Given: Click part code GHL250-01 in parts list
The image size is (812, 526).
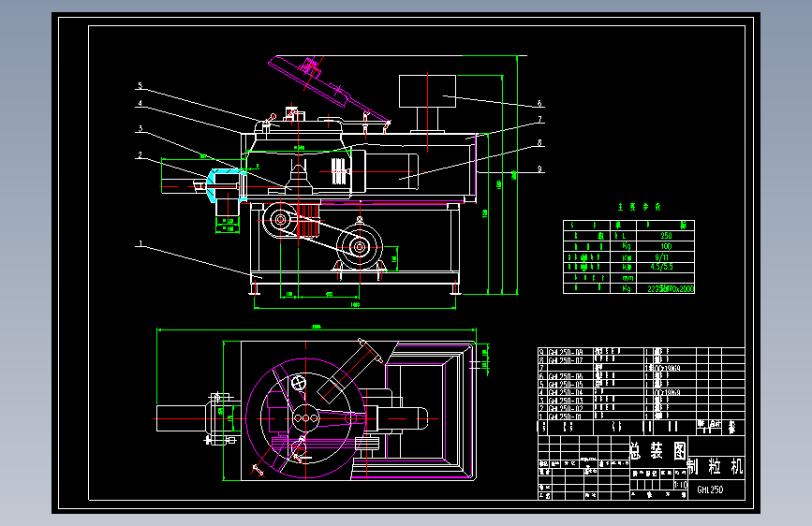Looking at the screenshot, I should [566, 416].
